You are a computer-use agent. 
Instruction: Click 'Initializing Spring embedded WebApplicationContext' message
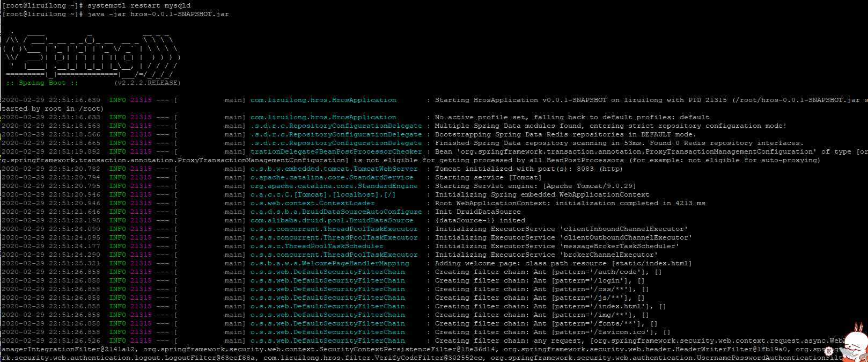[542, 194]
